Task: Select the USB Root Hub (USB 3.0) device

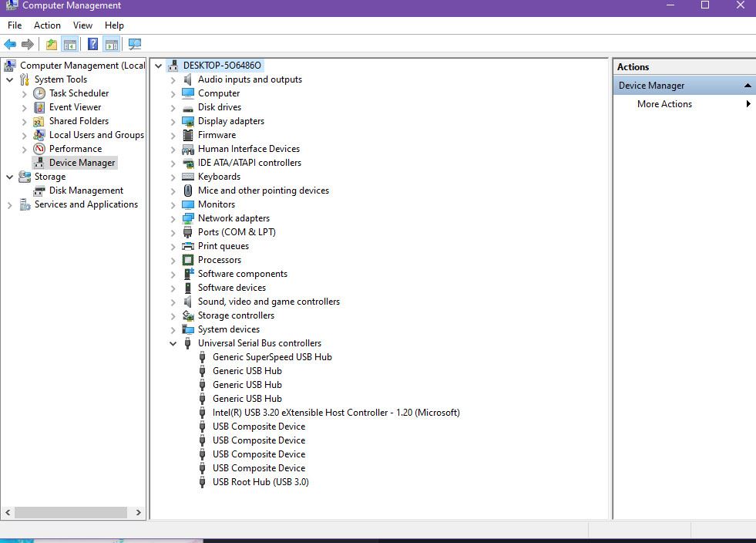Action: point(260,482)
